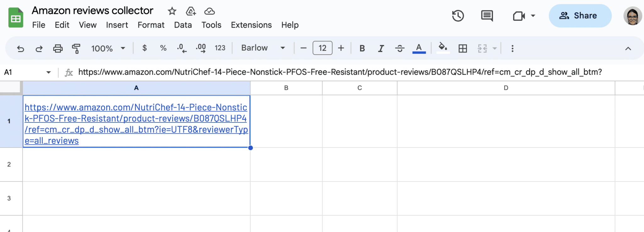644x232 pixels.
Task: Star the Amazon reviews collector document
Action: tap(172, 11)
